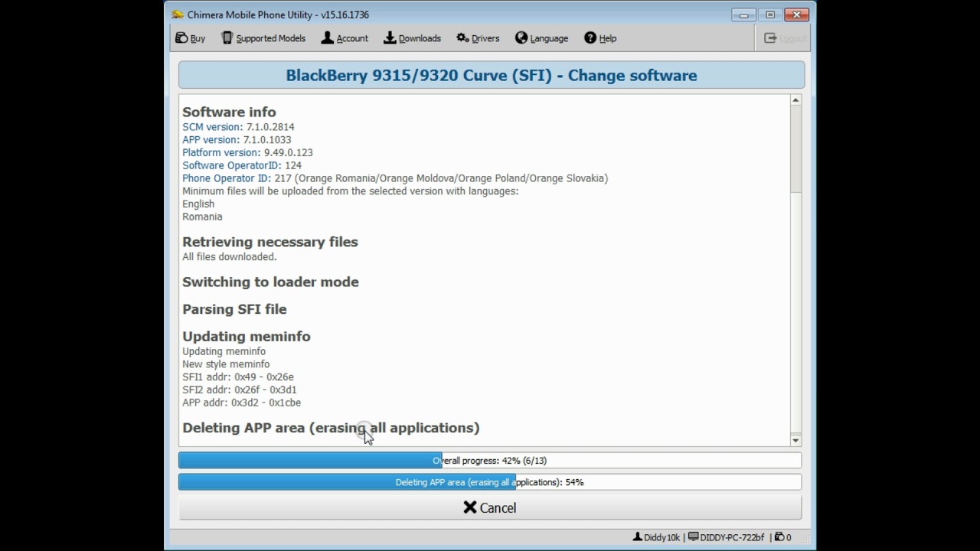Click Switching to loader mode heading
Image resolution: width=980 pixels, height=551 pixels.
click(270, 282)
